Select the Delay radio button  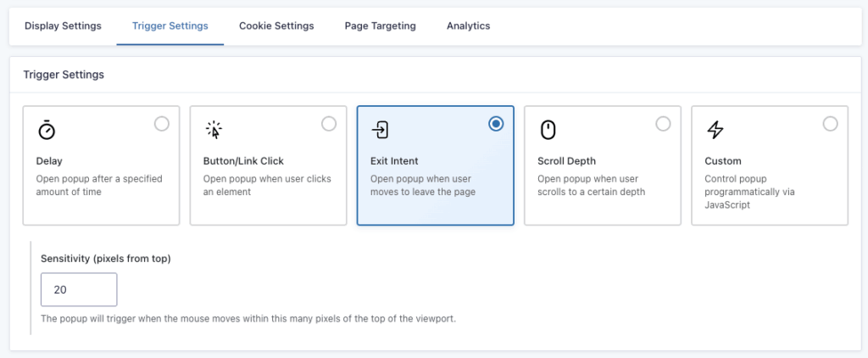coord(162,124)
